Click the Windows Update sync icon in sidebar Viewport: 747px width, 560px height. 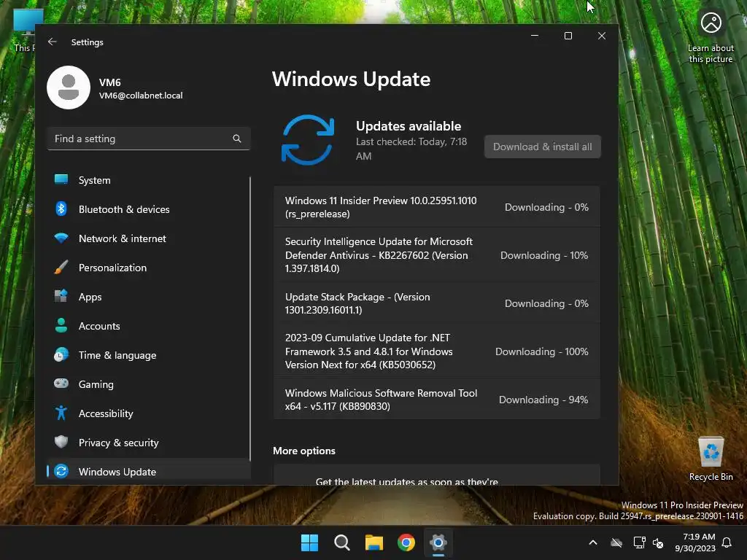(61, 471)
